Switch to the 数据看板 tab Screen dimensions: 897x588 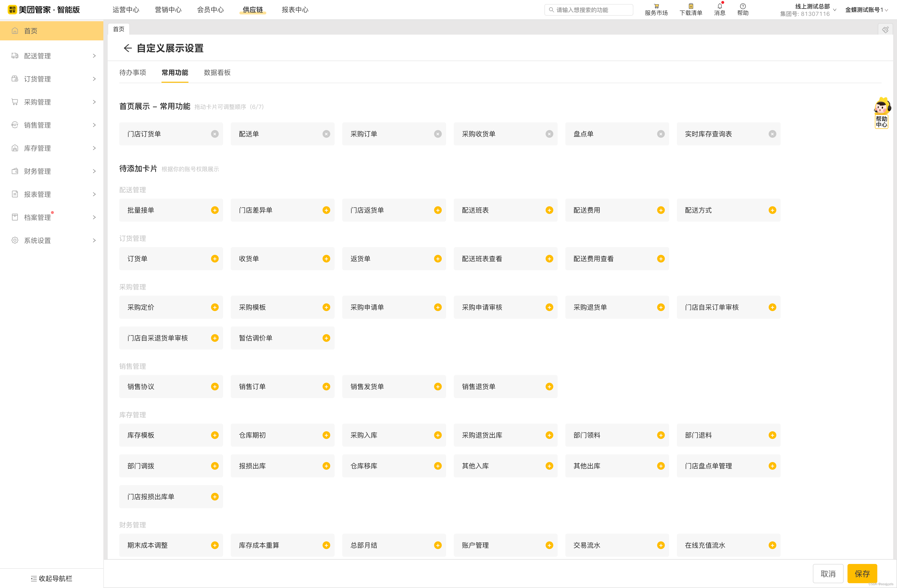(217, 72)
